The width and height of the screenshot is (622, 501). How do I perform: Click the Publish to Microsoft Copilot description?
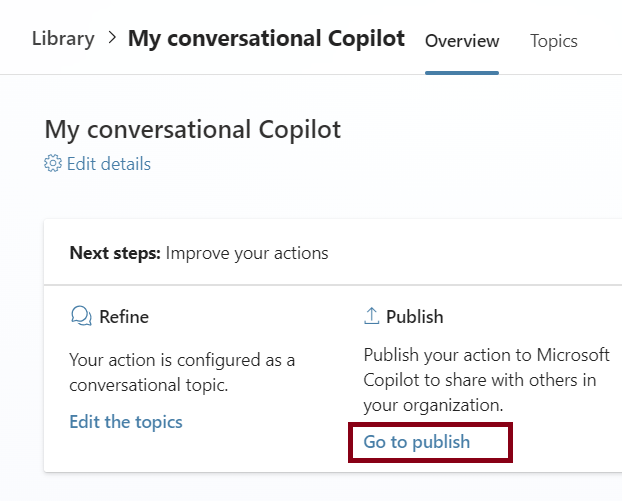tap(492, 380)
